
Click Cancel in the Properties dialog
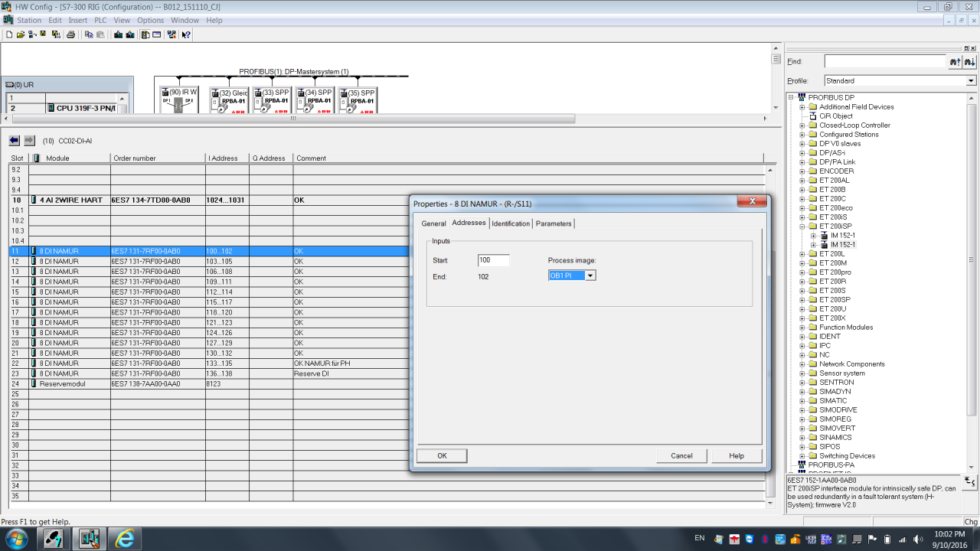(x=681, y=455)
